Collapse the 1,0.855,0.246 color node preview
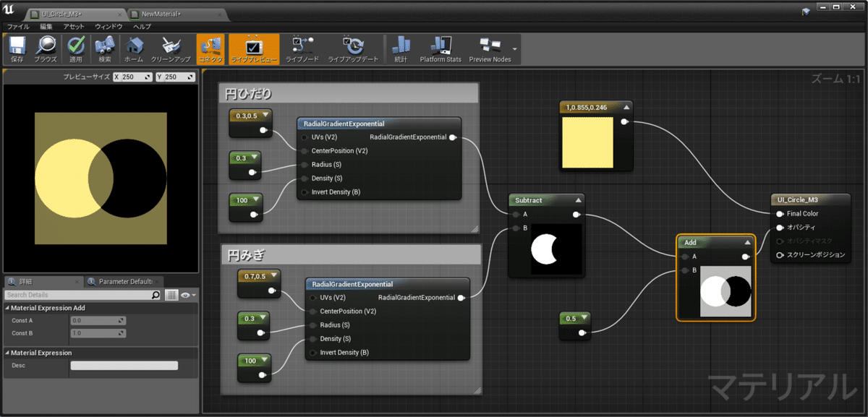868x417 pixels. pyautogui.click(x=626, y=107)
